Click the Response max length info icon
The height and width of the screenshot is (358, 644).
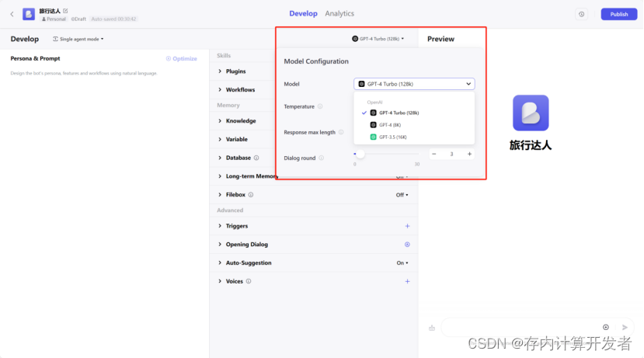[x=341, y=132]
